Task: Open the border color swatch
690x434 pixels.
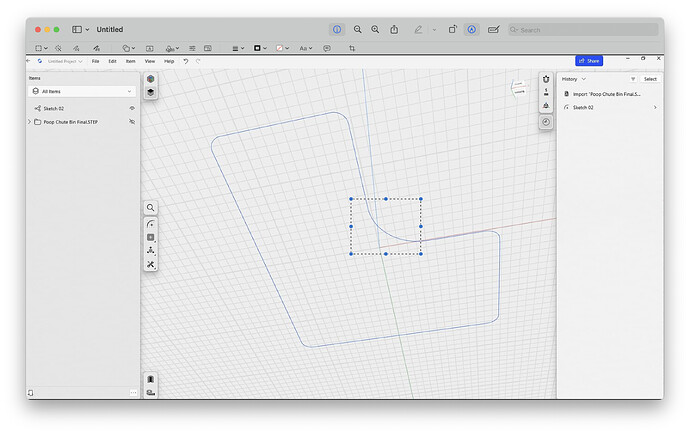Action: pyautogui.click(x=260, y=48)
